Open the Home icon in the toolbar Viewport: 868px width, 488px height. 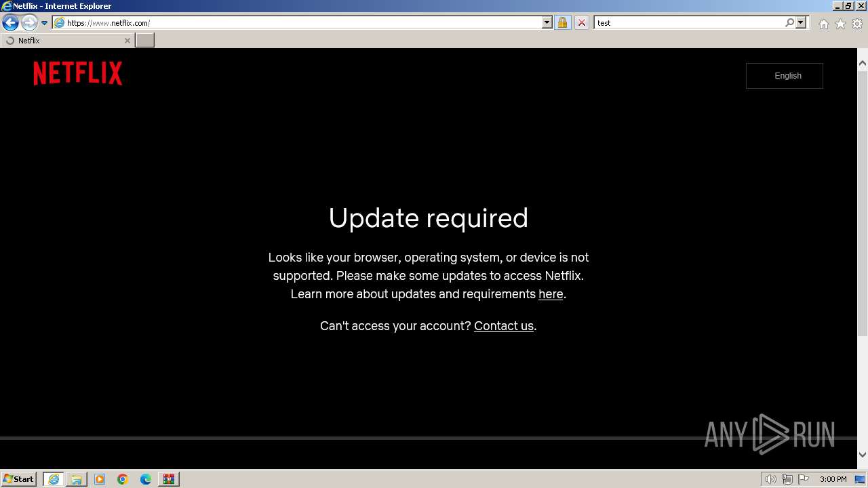(x=823, y=24)
